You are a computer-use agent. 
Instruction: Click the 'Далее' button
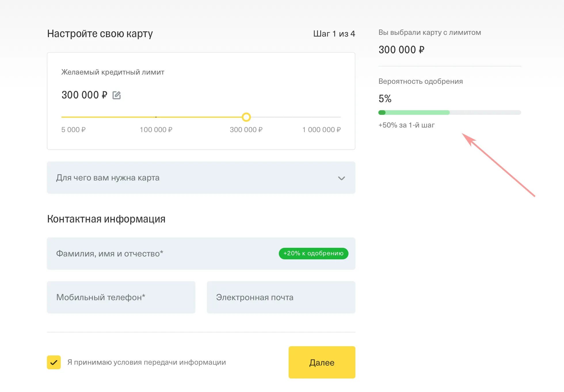point(322,362)
